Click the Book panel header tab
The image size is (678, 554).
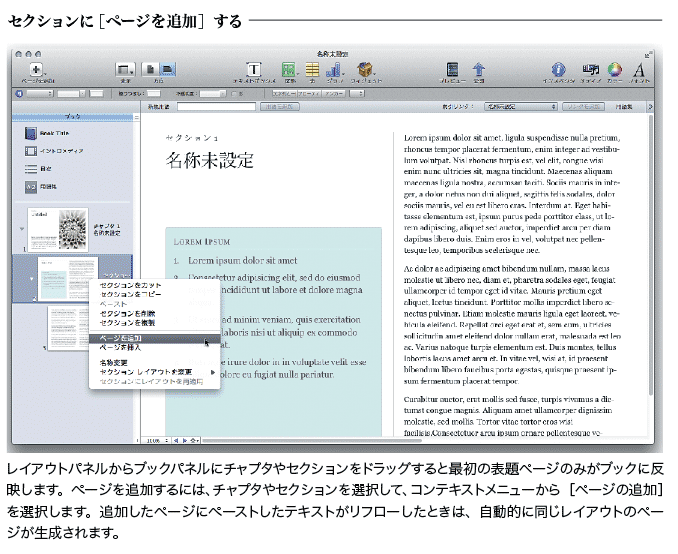click(72, 117)
